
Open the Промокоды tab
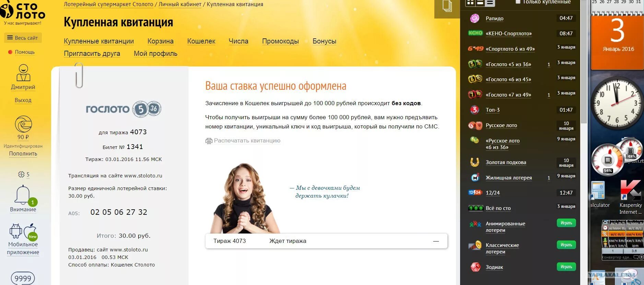point(280,41)
